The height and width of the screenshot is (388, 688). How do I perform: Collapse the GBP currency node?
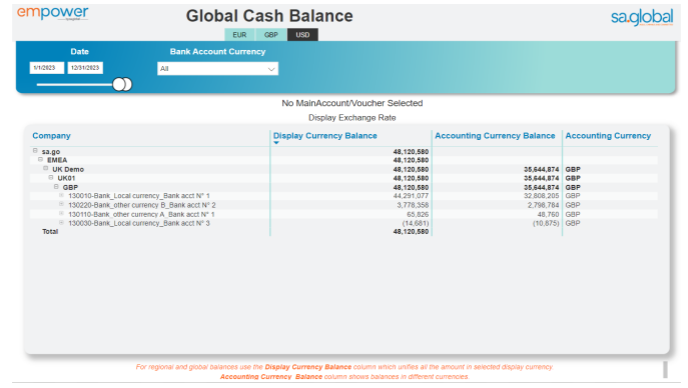click(x=56, y=187)
